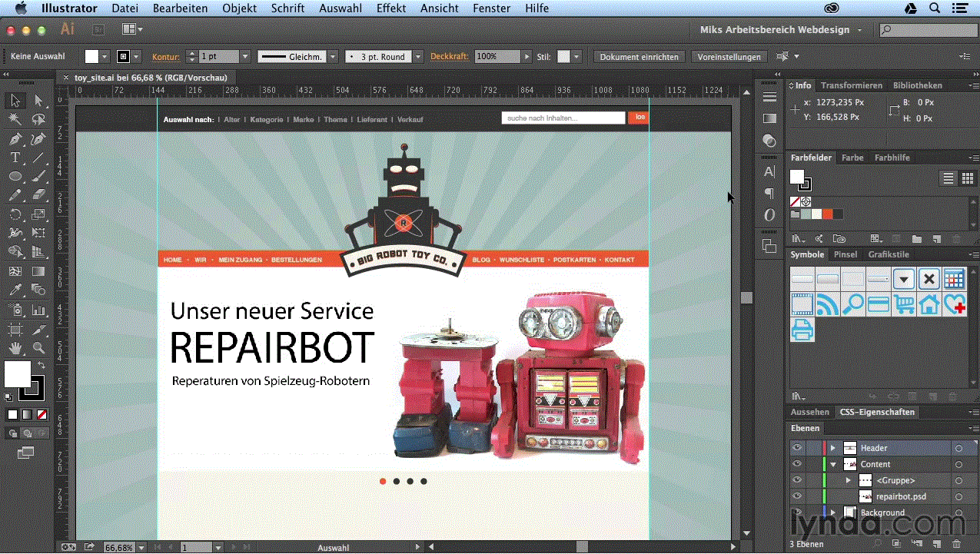980x554 pixels.
Task: Select the Rotate tool
Action: tap(15, 214)
